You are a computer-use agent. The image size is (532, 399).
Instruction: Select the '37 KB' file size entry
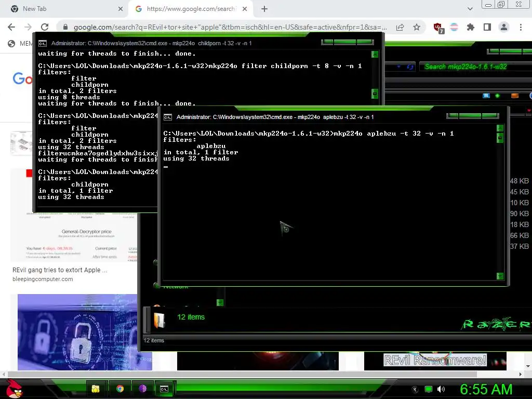[x=519, y=246]
